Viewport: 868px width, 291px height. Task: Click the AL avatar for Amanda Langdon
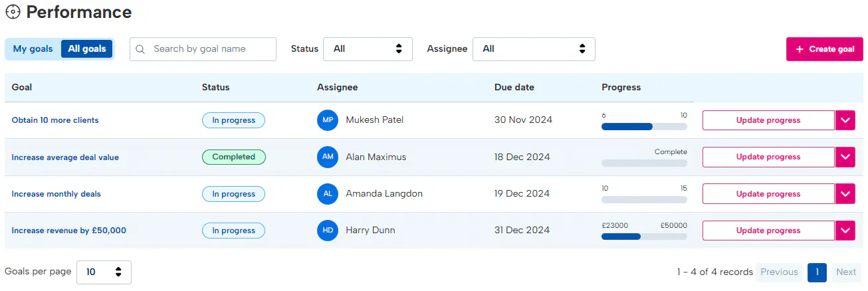328,194
